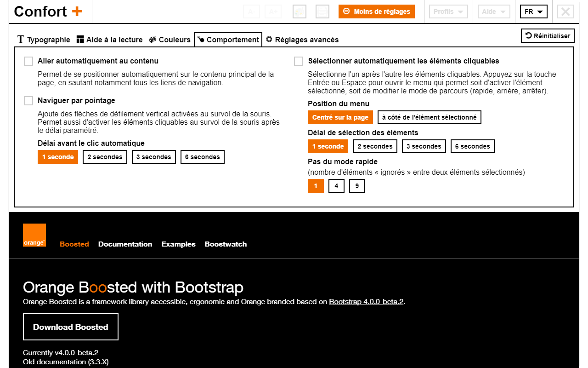Click the Délai de sélection des éléments label
This screenshot has width=588, height=368.
point(363,133)
